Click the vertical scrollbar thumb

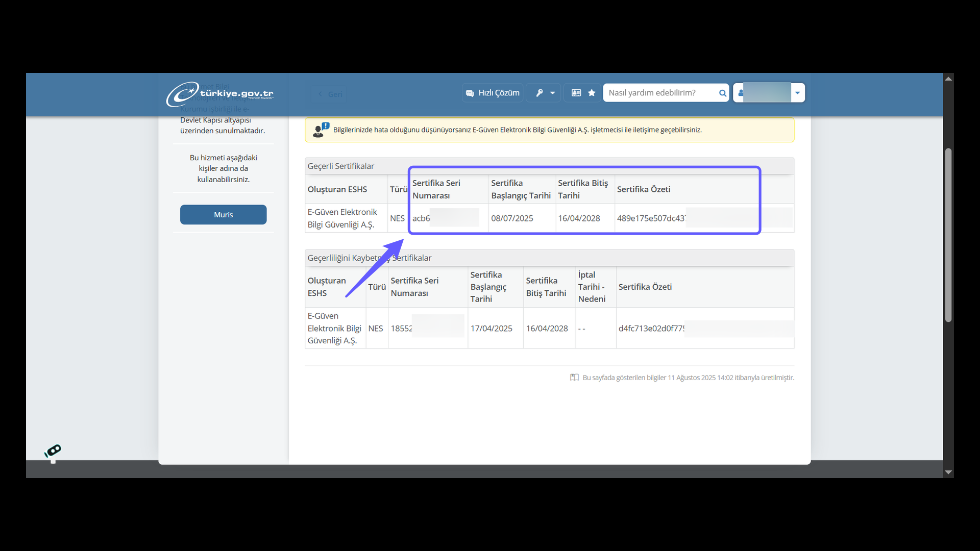[x=948, y=235]
